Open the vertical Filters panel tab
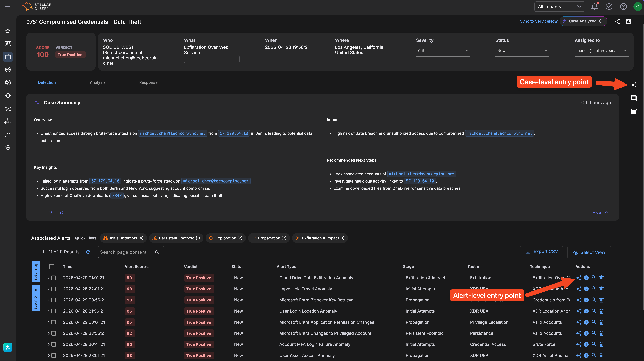 (36, 272)
